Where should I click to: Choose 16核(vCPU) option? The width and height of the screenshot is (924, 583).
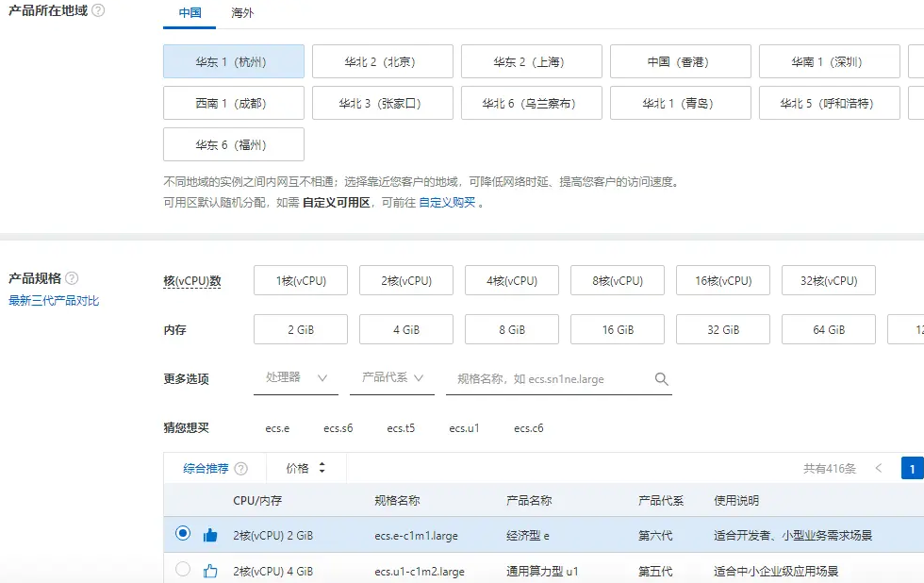click(723, 280)
